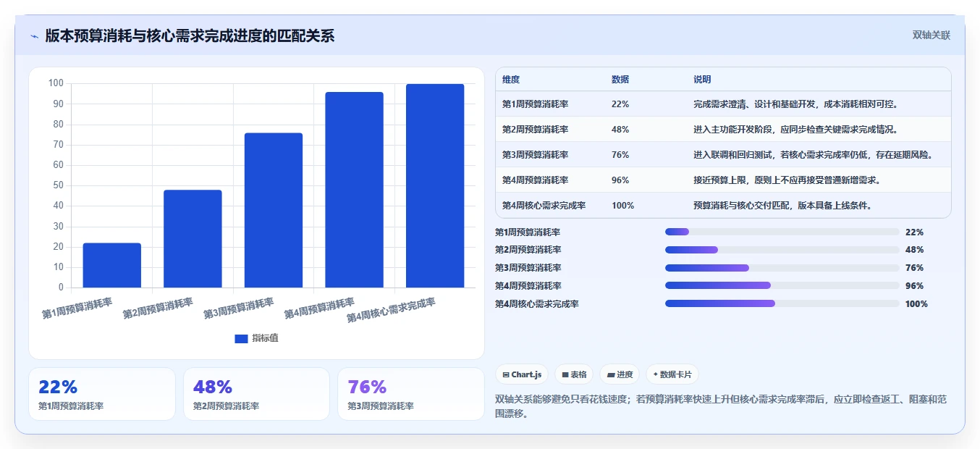The width and height of the screenshot is (980, 449).
Task: Click the 维度 table column header
Action: (x=511, y=80)
